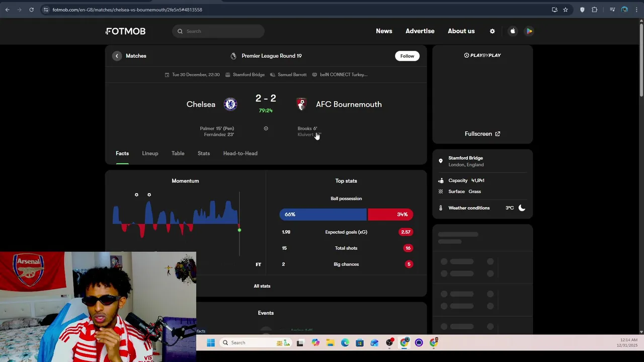The width and height of the screenshot is (644, 362).
Task: Click the green live marker on Momentum graph
Action: click(x=239, y=230)
